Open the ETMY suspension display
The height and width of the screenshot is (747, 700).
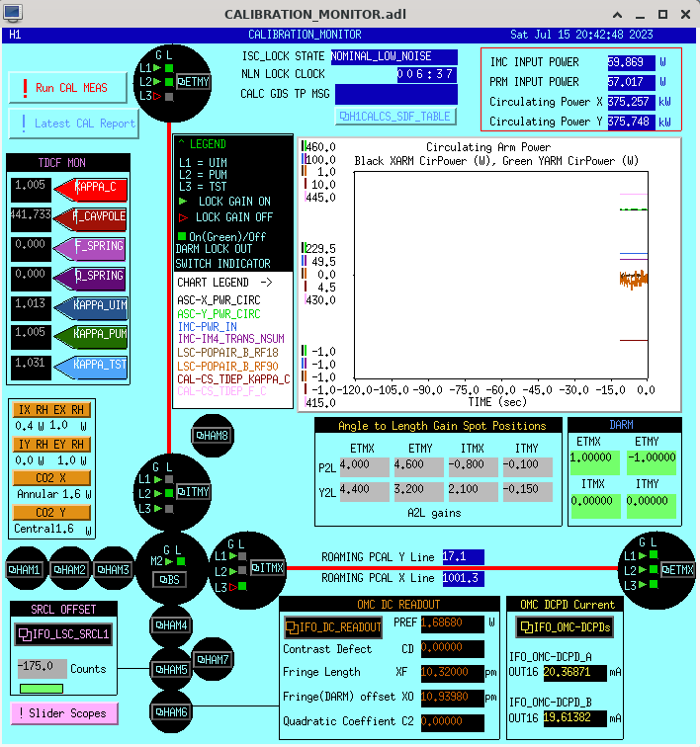tap(194, 82)
